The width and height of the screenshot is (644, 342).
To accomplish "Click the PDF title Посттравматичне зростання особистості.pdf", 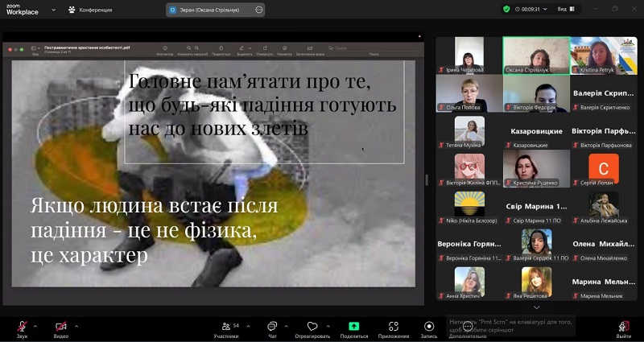I will [87, 47].
